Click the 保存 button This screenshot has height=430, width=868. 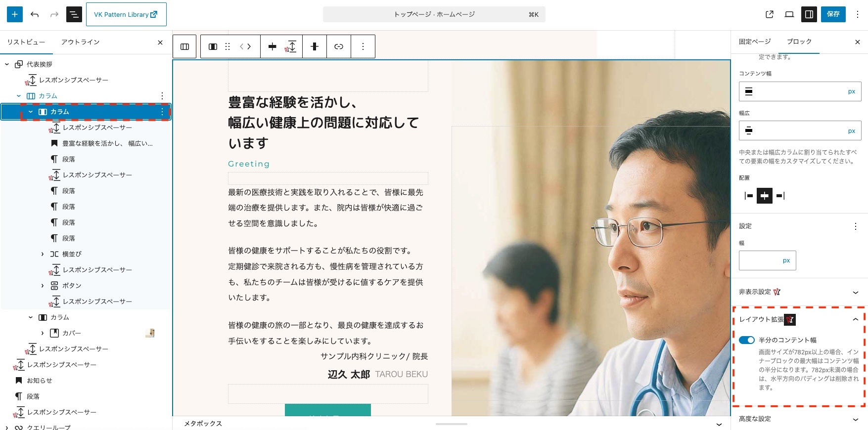833,14
